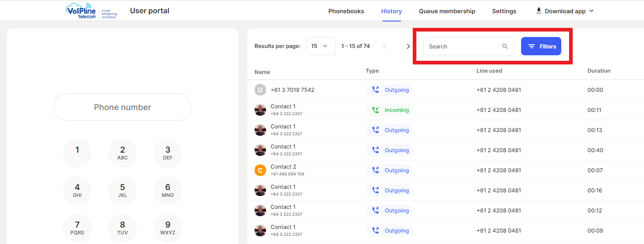Viewport: 644px width, 244px height.
Task: Dial digit 2 ABC on the keypad
Action: (x=122, y=154)
